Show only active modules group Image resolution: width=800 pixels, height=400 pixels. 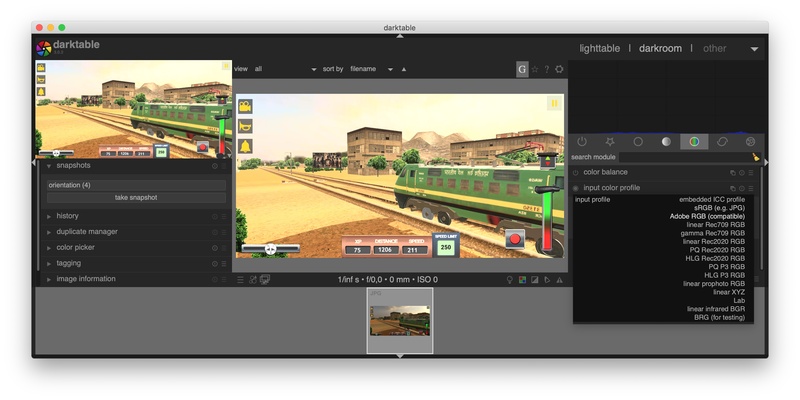click(582, 142)
